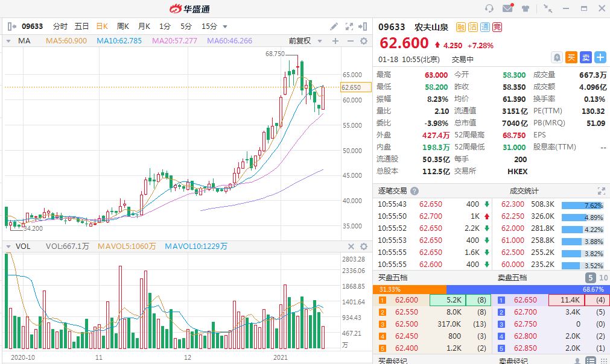Switch order book to 5 levels
Image resolution: width=610 pixels, height=364 pixels.
[590, 278]
